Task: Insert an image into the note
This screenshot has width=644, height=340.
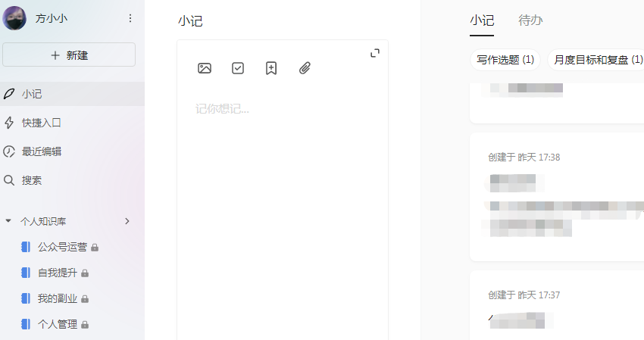Action: [x=205, y=68]
